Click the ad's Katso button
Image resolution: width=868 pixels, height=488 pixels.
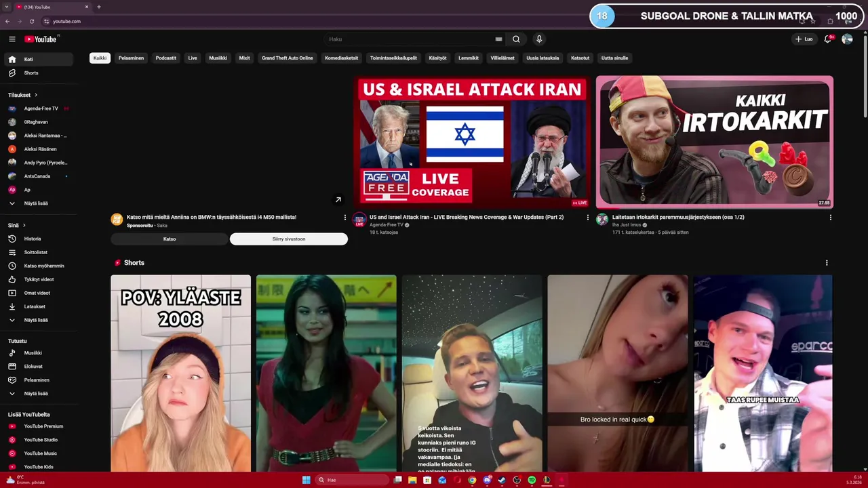(x=170, y=239)
